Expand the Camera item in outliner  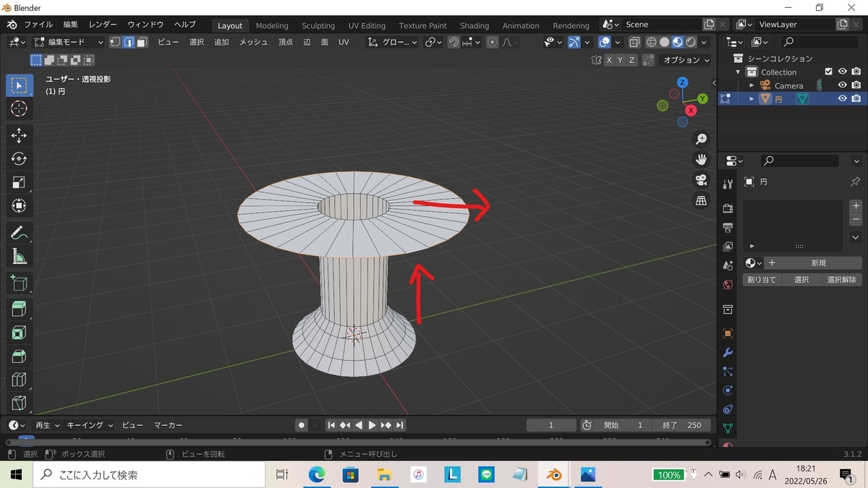coord(752,85)
